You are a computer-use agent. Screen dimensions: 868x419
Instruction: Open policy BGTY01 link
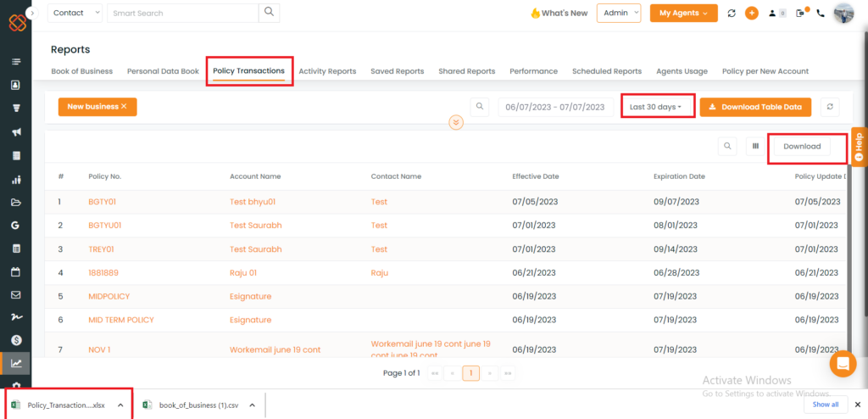[x=103, y=202]
